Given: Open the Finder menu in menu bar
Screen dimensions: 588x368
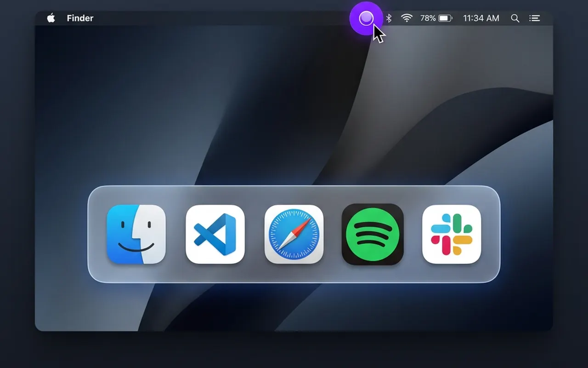Looking at the screenshot, I should [80, 18].
